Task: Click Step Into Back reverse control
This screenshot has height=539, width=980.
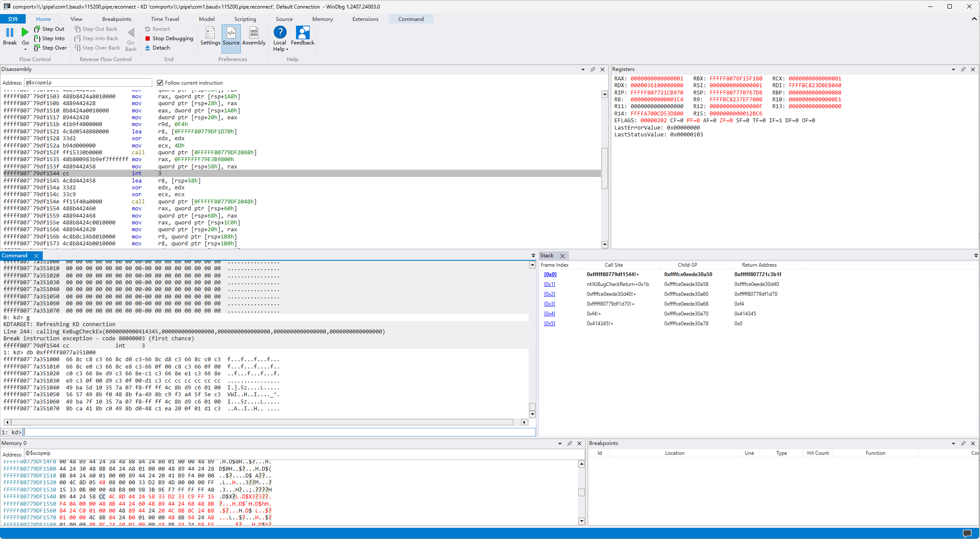Action: (96, 38)
